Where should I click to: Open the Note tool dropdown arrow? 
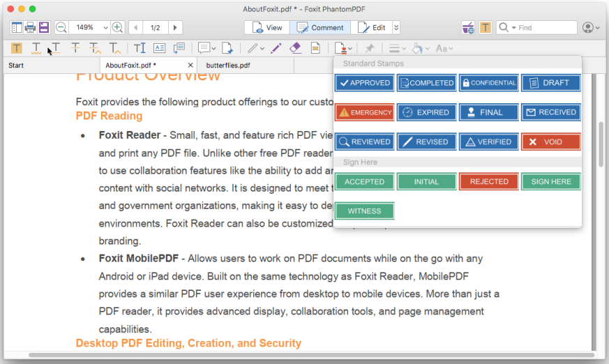click(x=213, y=49)
